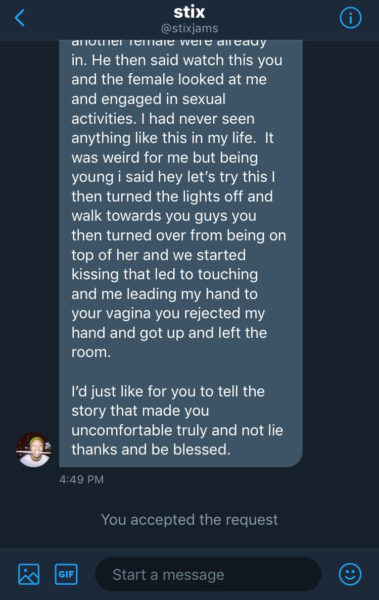Tap the 4:49 PM timestamp
This screenshot has height=600, width=379.
click(81, 479)
